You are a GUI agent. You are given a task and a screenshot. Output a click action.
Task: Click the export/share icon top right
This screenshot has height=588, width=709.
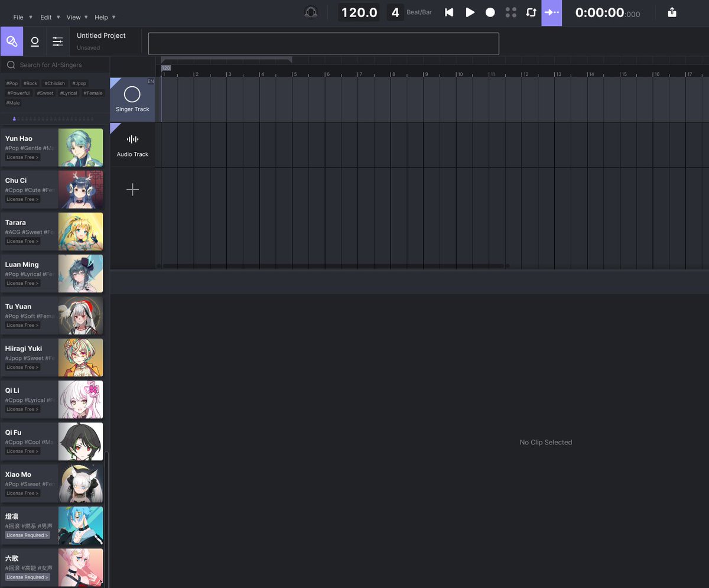(x=672, y=12)
